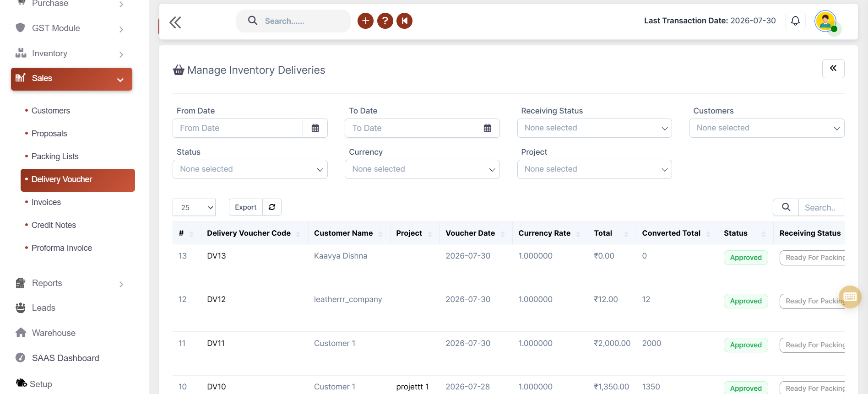The height and width of the screenshot is (394, 868).
Task: Click the red plus quick-add icon
Action: click(x=365, y=21)
